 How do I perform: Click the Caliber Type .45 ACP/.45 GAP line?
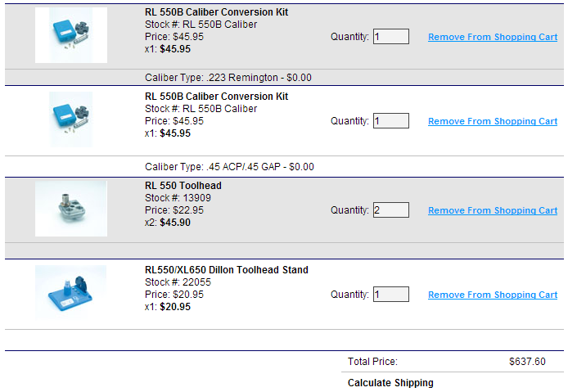(229, 167)
